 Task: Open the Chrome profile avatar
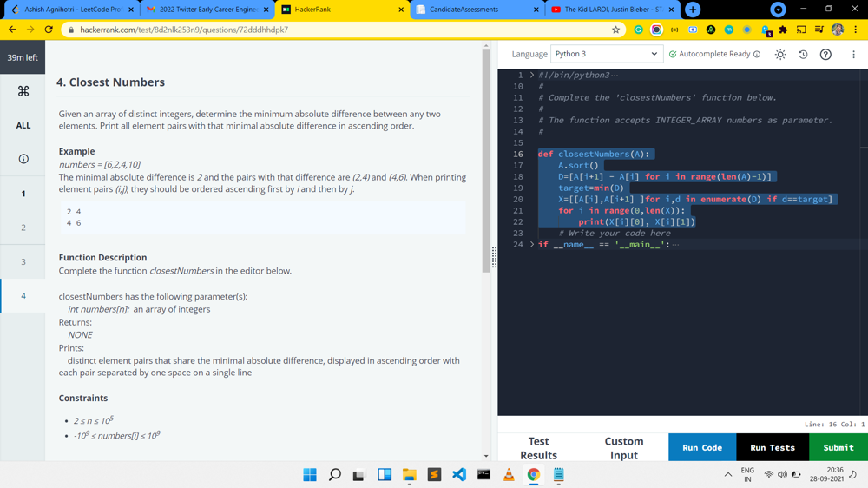(x=838, y=30)
